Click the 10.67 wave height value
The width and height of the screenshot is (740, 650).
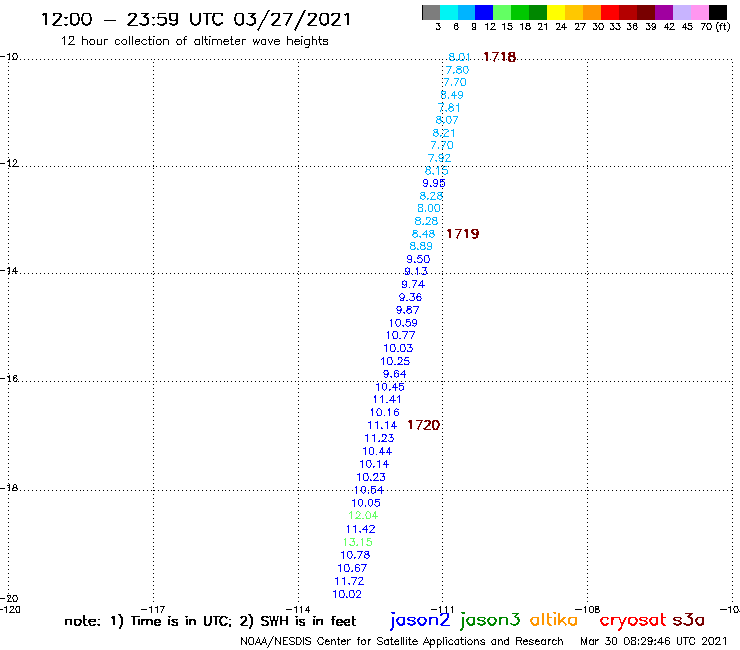click(x=352, y=568)
